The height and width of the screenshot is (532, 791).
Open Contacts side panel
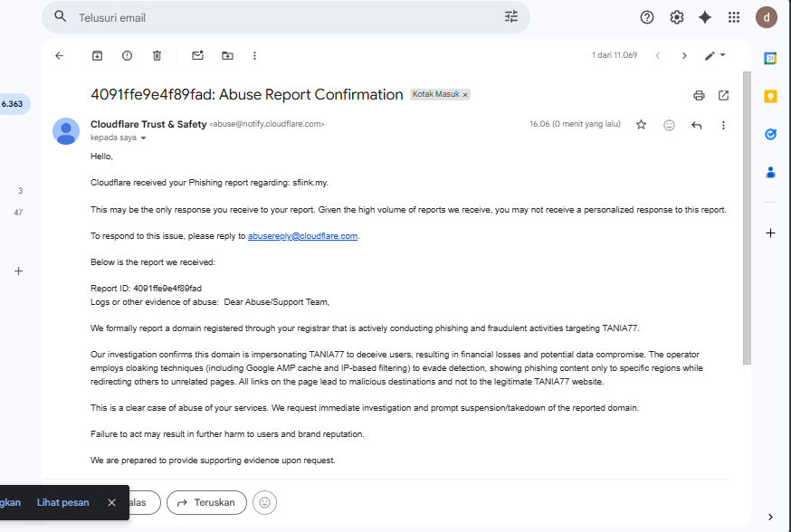[770, 173]
